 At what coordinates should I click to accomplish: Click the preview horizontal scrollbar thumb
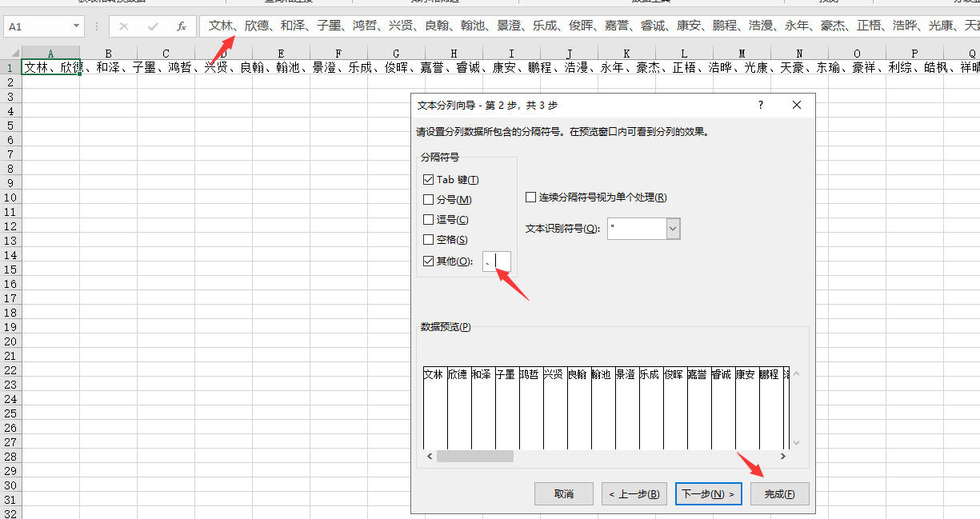pos(476,456)
